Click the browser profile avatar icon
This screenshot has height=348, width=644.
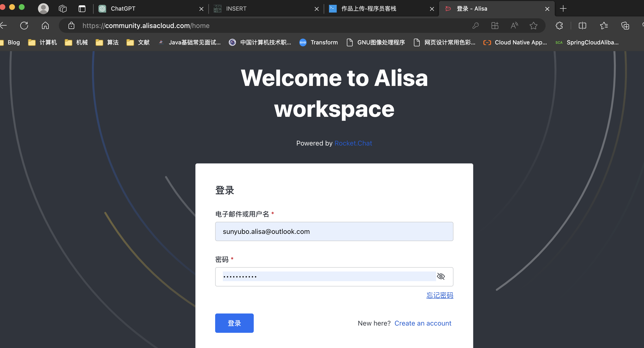43,8
